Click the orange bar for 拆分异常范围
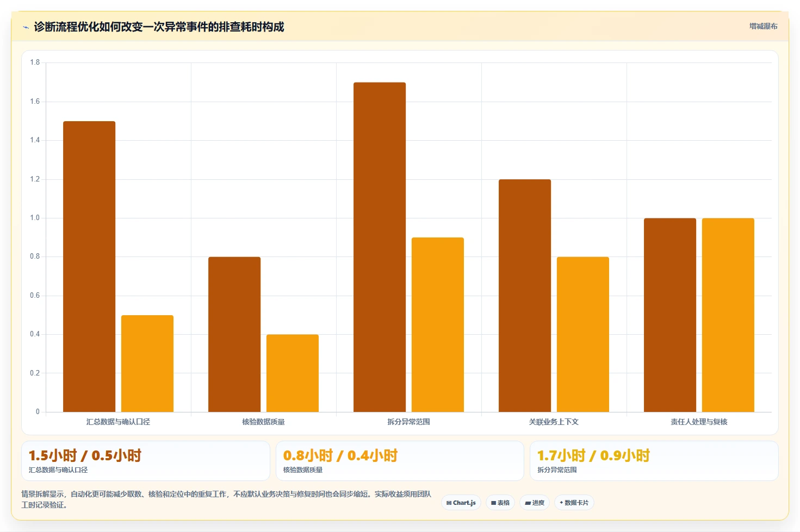The height and width of the screenshot is (532, 800). [438, 324]
